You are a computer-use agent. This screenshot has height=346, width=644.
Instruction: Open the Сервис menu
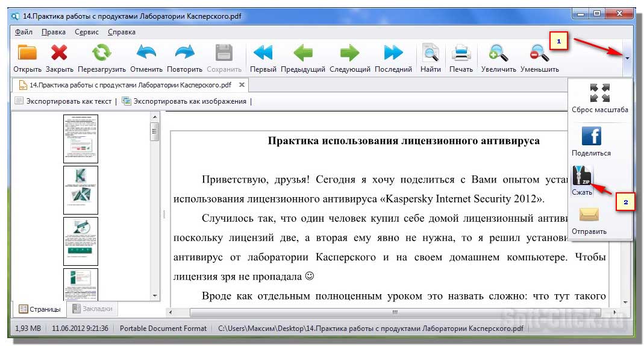coord(87,32)
